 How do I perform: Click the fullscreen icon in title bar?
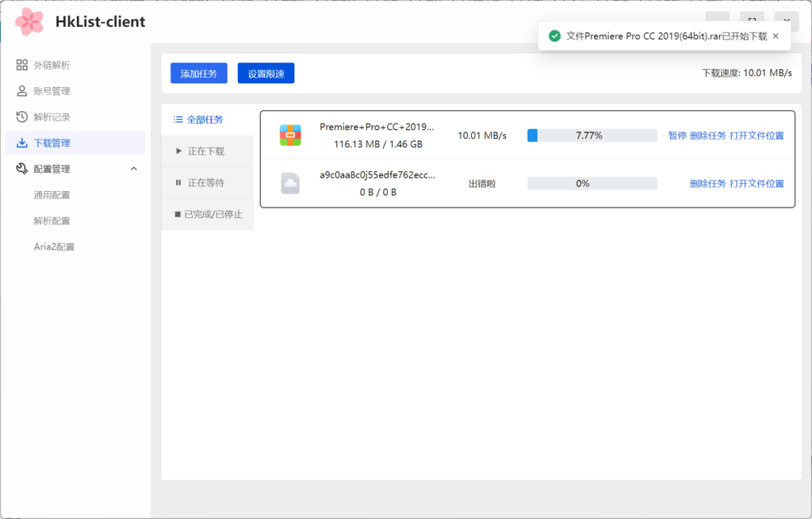pos(752,21)
